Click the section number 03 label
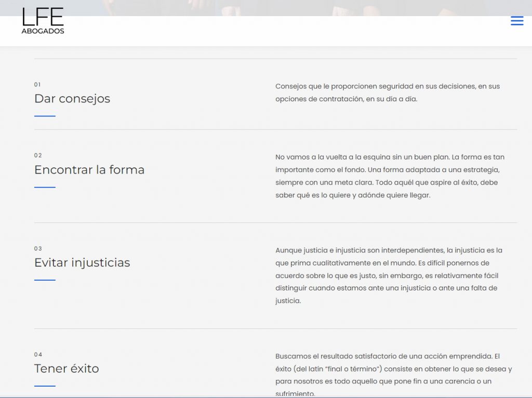The height and width of the screenshot is (398, 532). [x=38, y=248]
